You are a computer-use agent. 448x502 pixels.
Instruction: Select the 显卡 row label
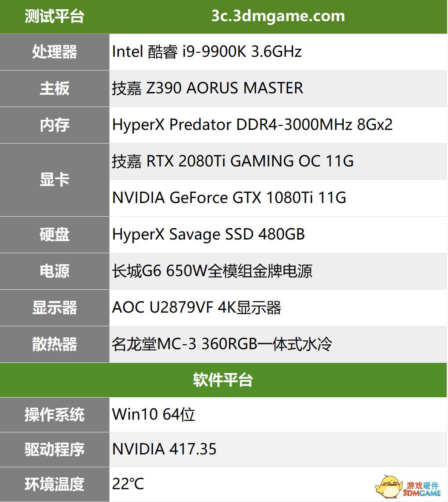point(55,180)
